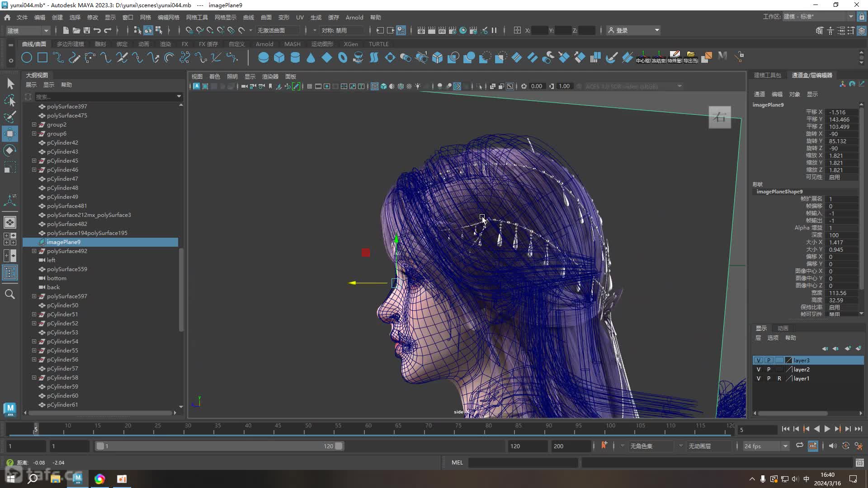The height and width of the screenshot is (488, 868).
Task: Select the NURBS circle tool on shelf
Action: click(x=27, y=57)
